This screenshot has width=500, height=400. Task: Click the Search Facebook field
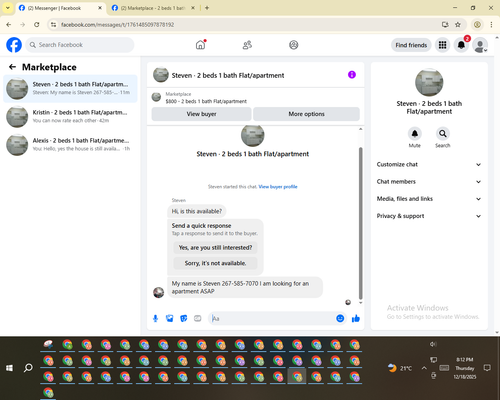click(80, 45)
